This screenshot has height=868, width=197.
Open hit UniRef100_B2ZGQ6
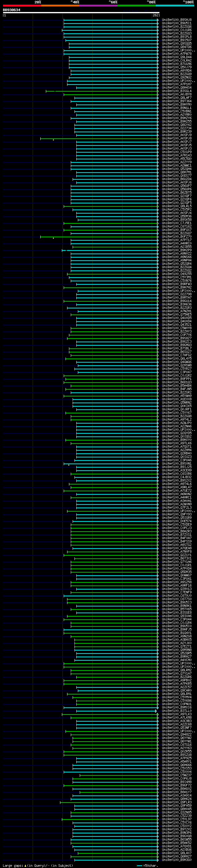click(x=177, y=26)
